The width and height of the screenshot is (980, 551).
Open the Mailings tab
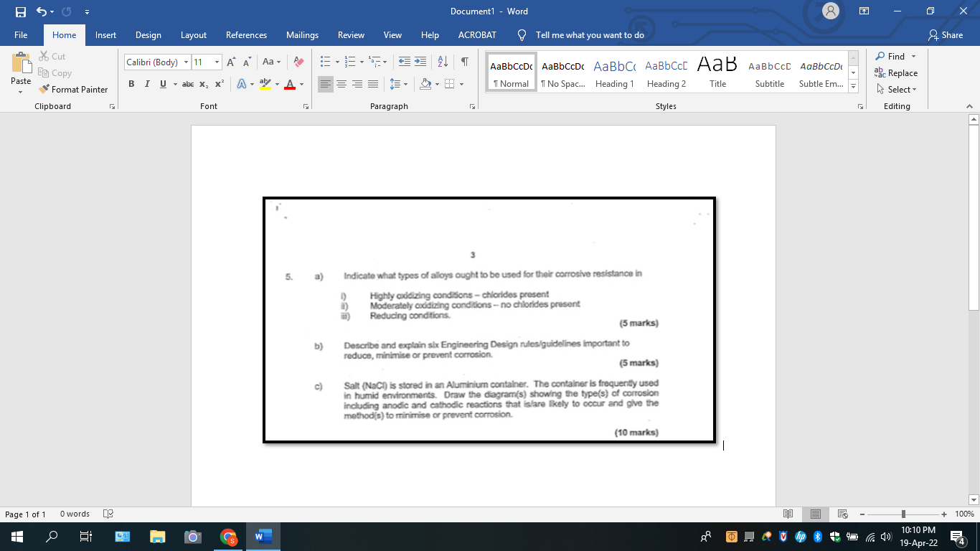(x=302, y=34)
